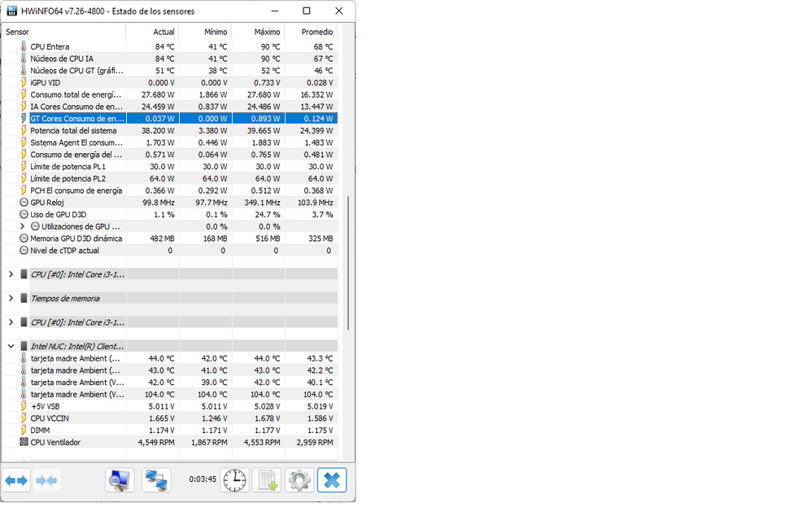Open the monitor magnifier toolbar icon

click(120, 480)
